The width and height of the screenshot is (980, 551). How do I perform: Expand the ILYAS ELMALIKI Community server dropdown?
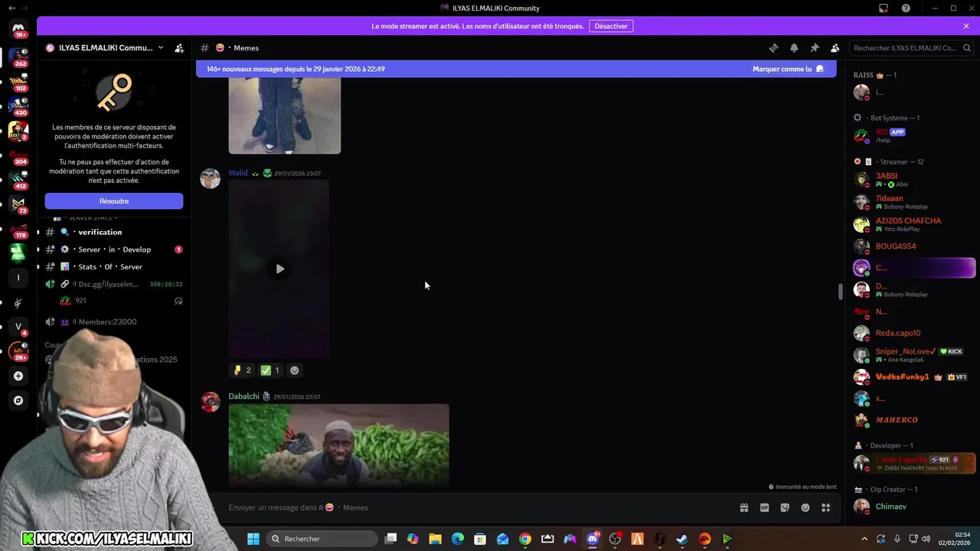160,47
